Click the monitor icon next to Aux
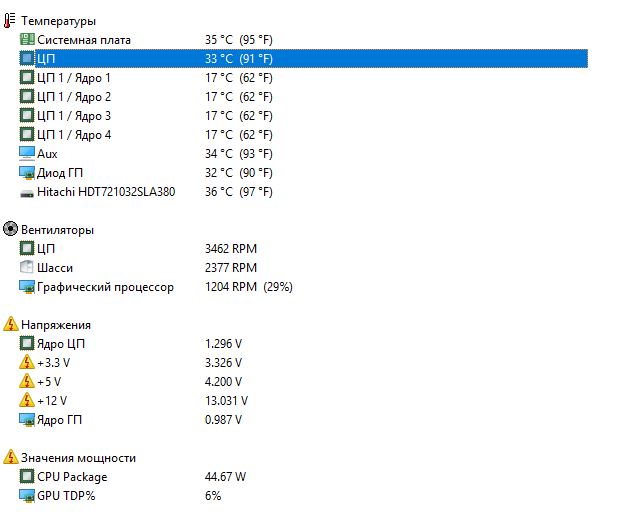This screenshot has width=638, height=519. click(27, 154)
